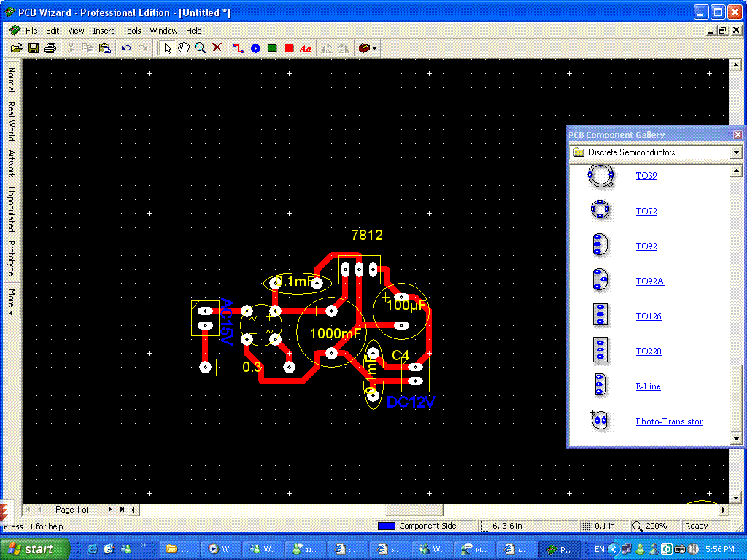The image size is (747, 560).
Task: Click the TO220 component link
Action: (649, 351)
